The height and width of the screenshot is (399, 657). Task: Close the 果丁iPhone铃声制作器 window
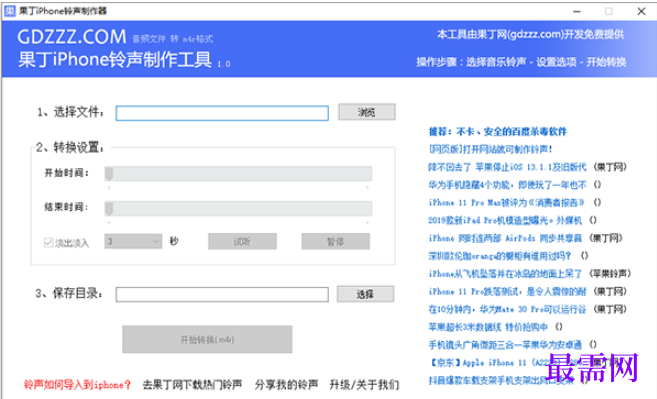(x=641, y=11)
